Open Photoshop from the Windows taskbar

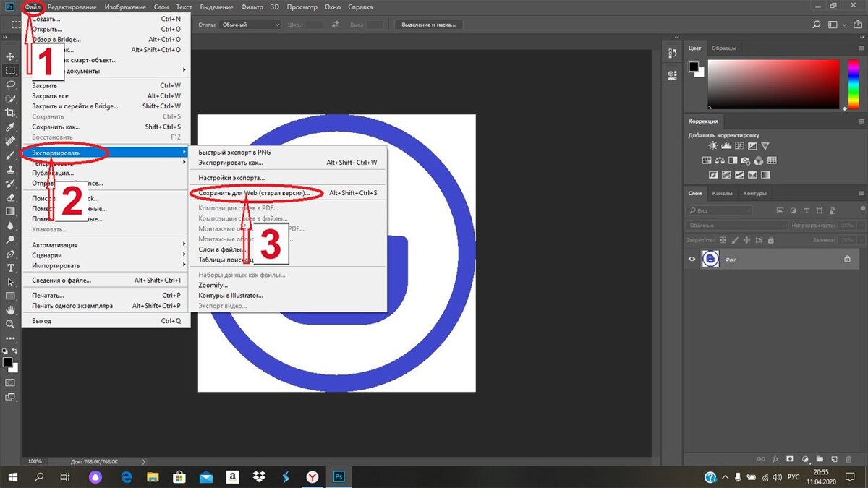(x=339, y=477)
